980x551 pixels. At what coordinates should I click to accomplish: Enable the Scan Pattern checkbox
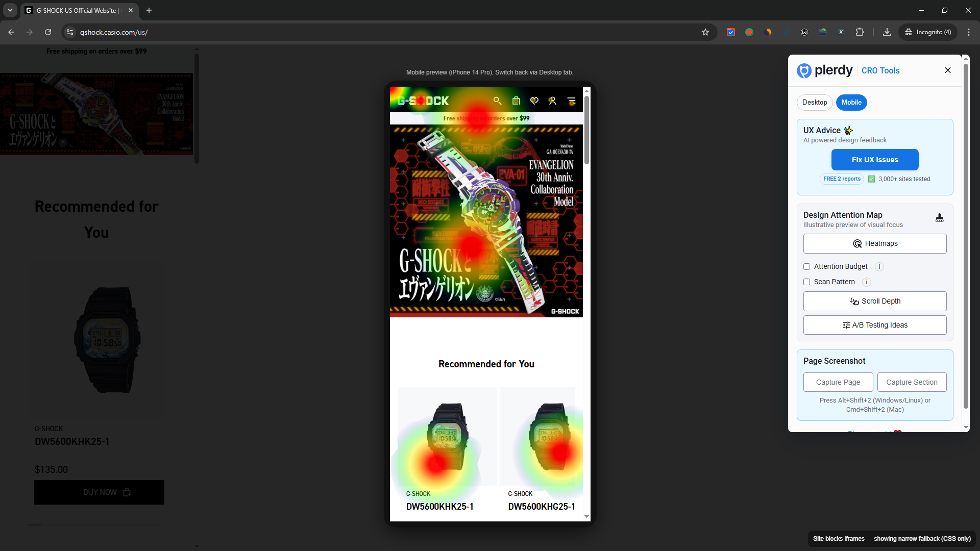(807, 282)
